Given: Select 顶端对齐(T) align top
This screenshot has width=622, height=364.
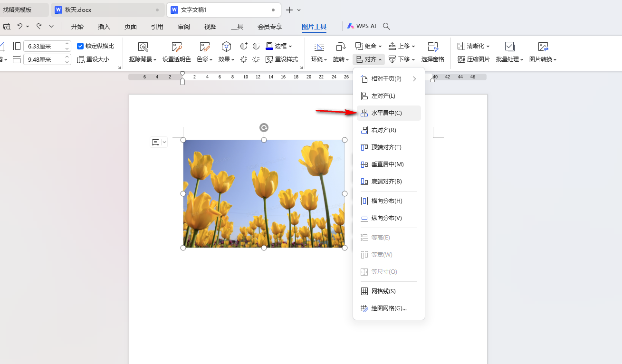Looking at the screenshot, I should (x=389, y=147).
